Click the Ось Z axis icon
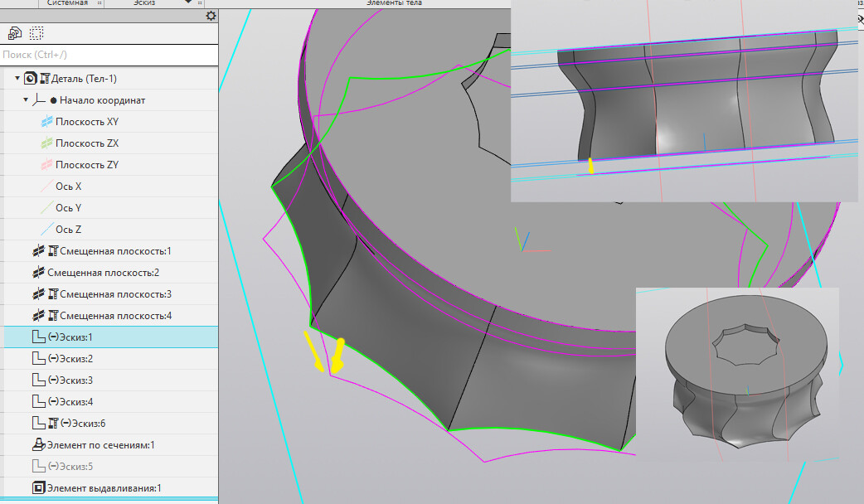Viewport: 864px width, 504px height. 47,230
